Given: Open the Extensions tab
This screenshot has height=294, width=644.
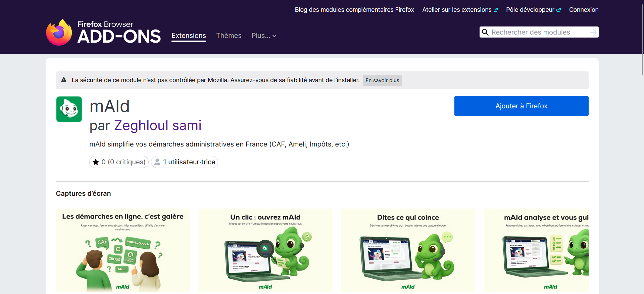Looking at the screenshot, I should 189,36.
